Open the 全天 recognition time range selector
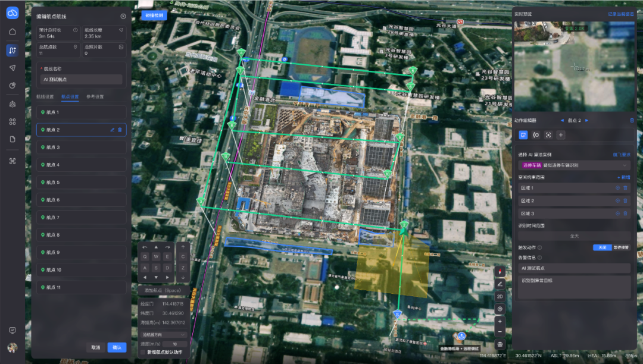The width and height of the screenshot is (643, 364). pos(574,236)
